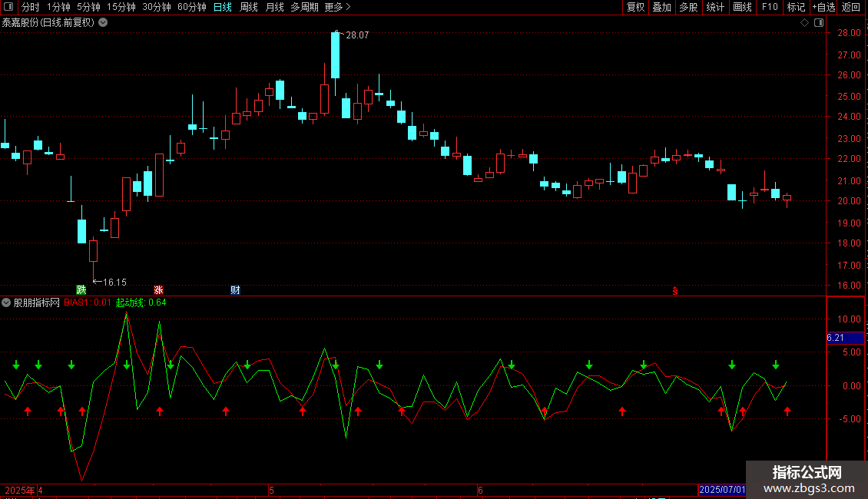Click the month 5 time axis label
This screenshot has height=499, width=868.
[271, 490]
